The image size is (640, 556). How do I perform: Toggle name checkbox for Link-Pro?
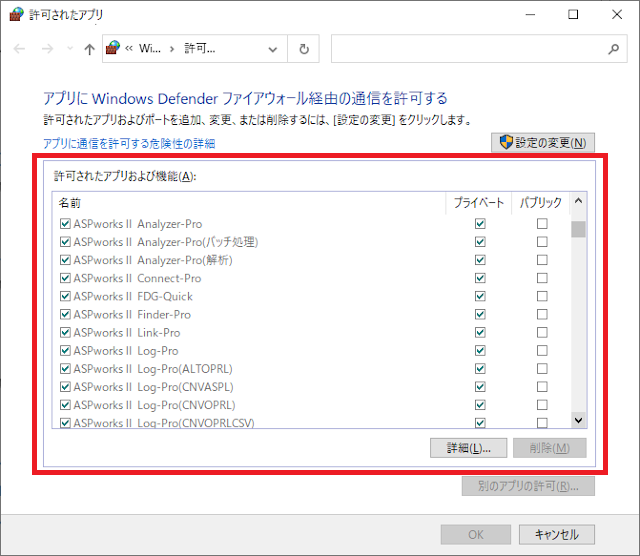(x=65, y=332)
